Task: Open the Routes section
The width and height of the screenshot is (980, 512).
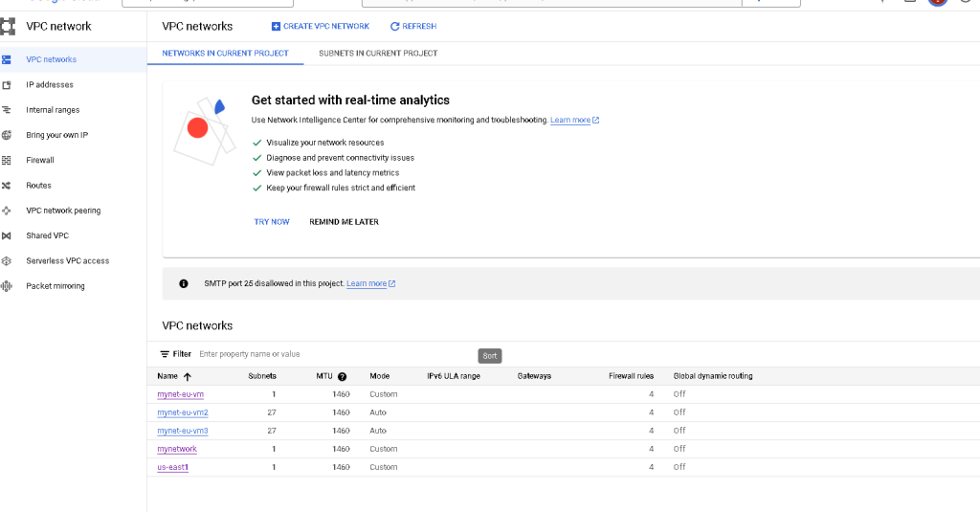Action: [38, 186]
